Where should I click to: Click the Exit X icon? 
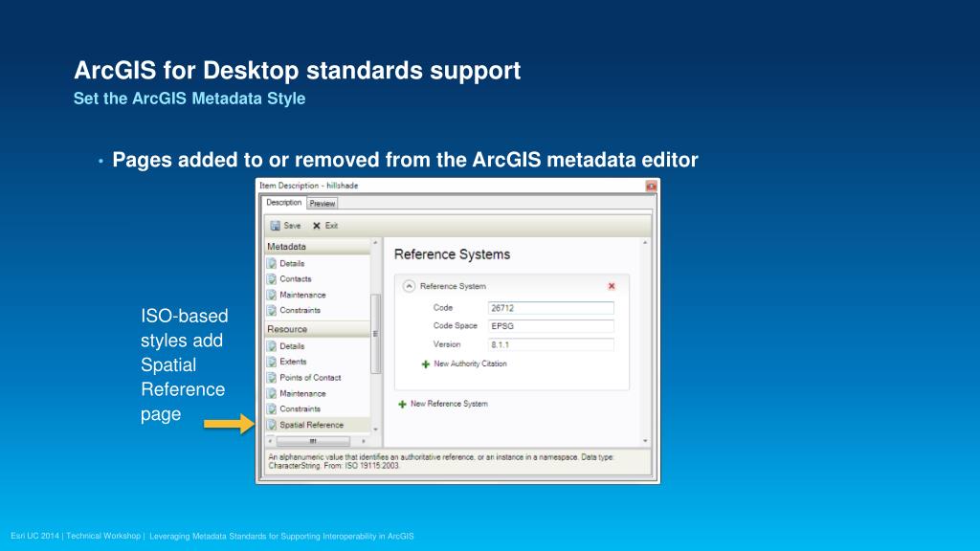pos(316,226)
